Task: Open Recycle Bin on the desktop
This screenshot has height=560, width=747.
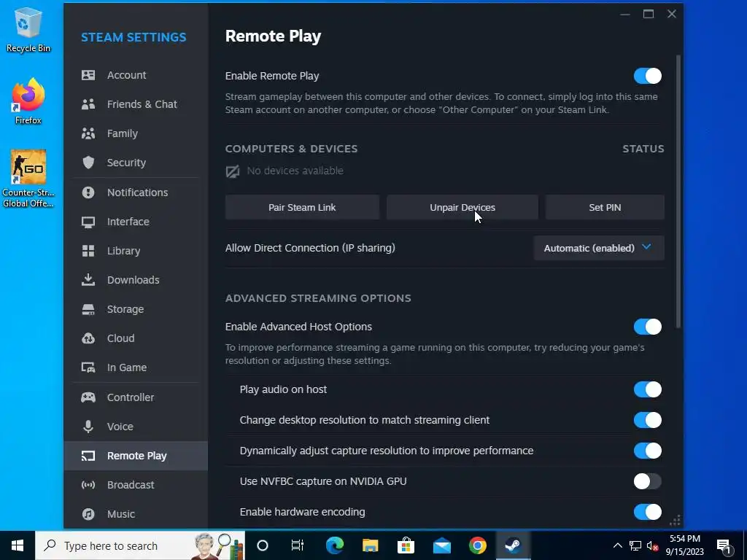Action: pos(28,29)
